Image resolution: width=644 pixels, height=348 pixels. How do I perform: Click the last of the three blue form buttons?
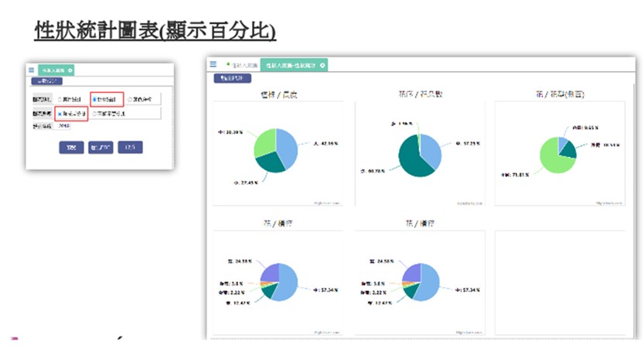pos(130,147)
